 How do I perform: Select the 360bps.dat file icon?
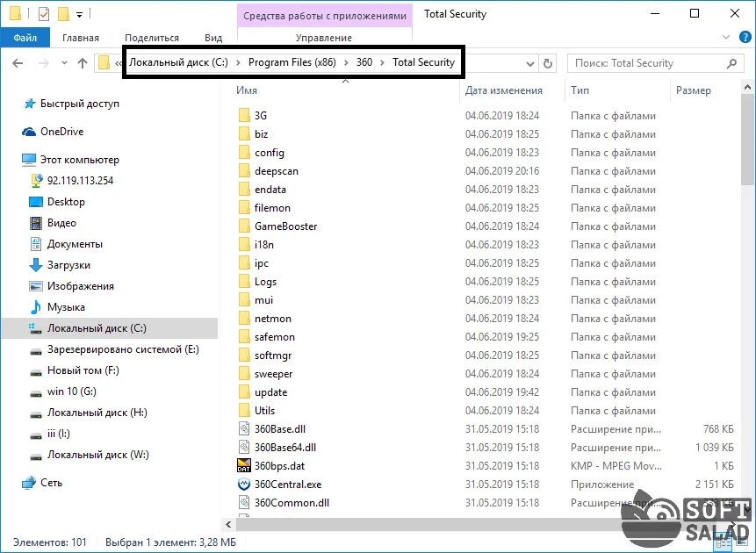(244, 466)
